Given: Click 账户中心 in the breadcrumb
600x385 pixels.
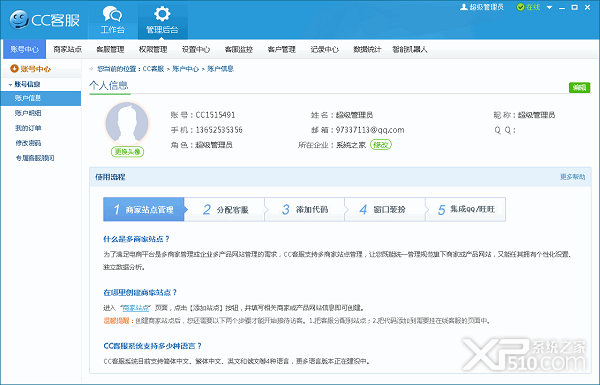Looking at the screenshot, I should pos(185,69).
